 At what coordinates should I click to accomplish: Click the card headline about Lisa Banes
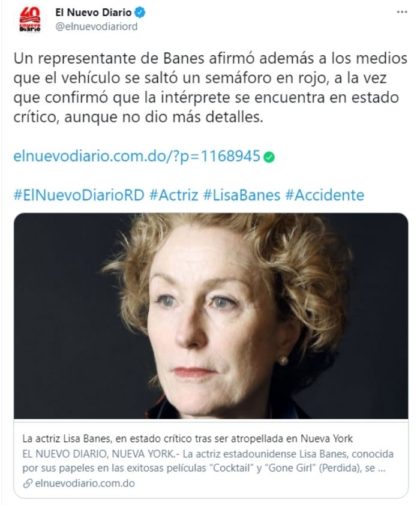point(187,438)
